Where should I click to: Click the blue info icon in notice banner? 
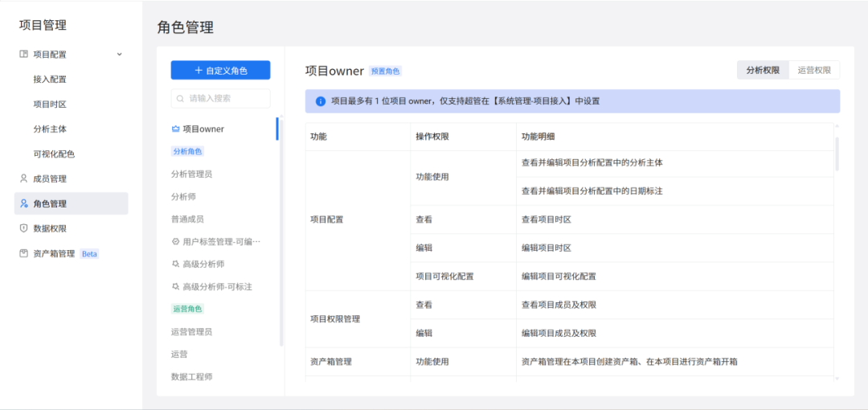click(x=321, y=101)
